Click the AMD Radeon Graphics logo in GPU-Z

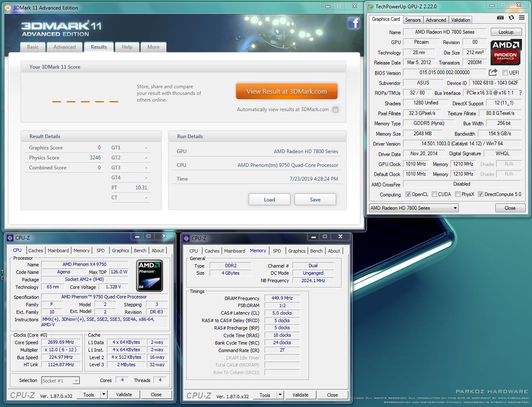pyautogui.click(x=505, y=52)
